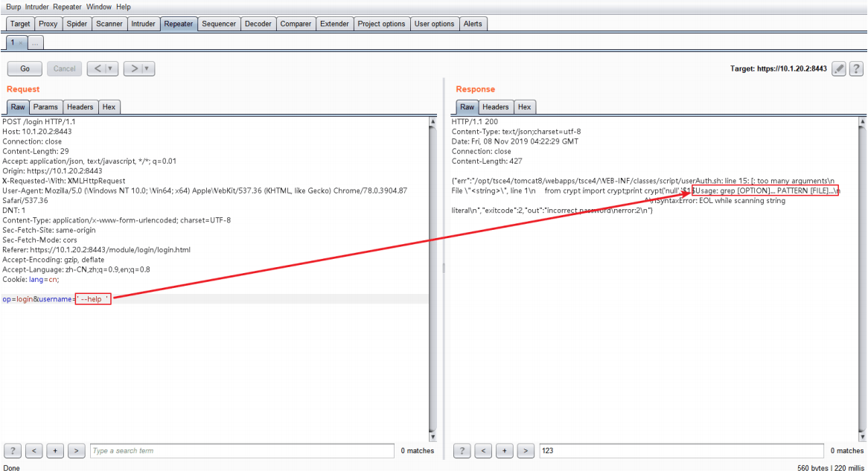The height and width of the screenshot is (471, 868).
Task: Add a new Repeater tab via ellipsis tab
Action: click(x=36, y=42)
